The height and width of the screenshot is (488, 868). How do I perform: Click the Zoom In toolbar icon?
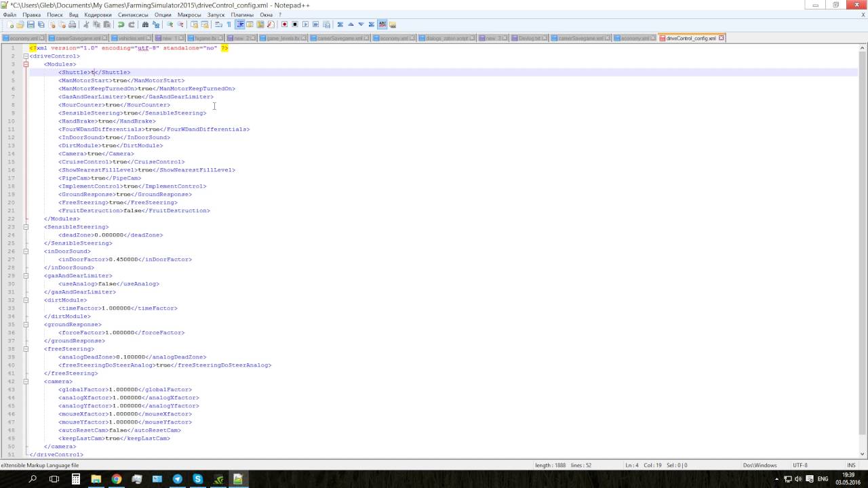tap(170, 24)
